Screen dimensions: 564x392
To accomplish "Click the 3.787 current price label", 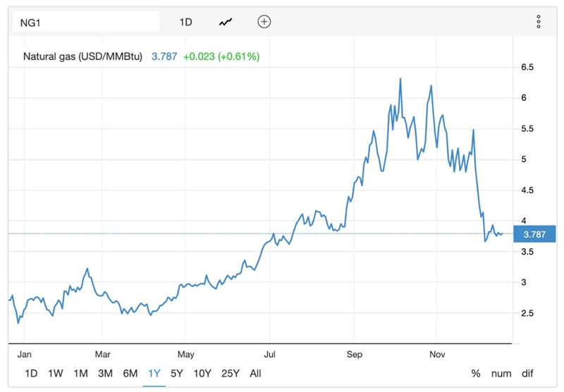I will pos(535,233).
